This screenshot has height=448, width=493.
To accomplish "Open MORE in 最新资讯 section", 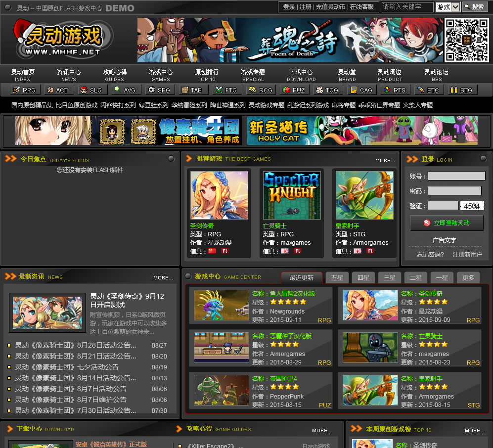I will (x=163, y=277).
